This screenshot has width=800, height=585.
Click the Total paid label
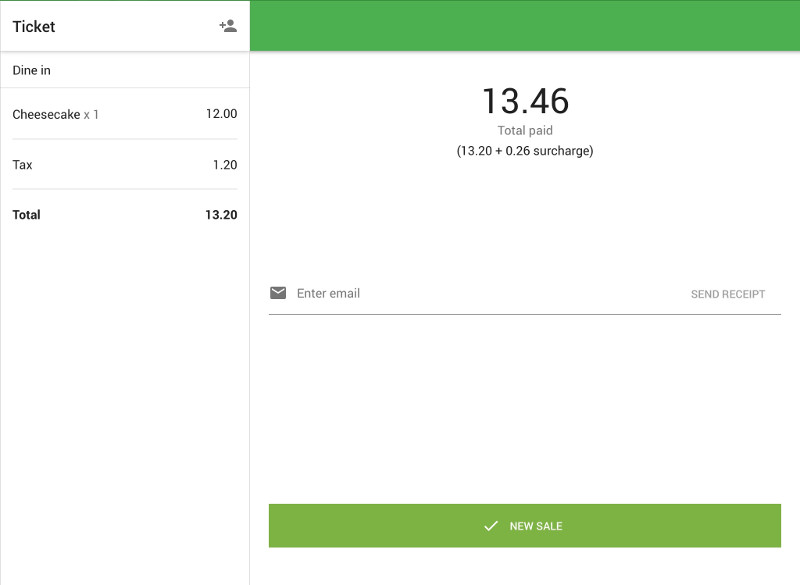click(x=524, y=129)
